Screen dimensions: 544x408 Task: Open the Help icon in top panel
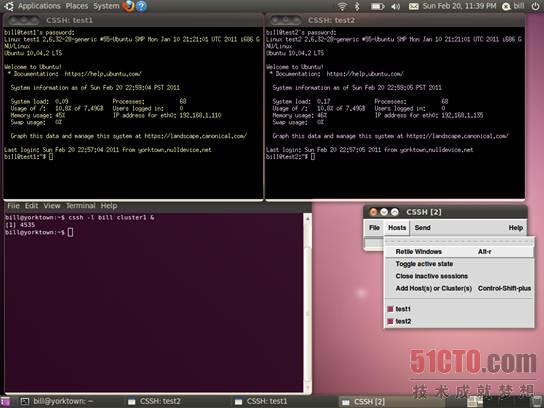[x=142, y=6]
